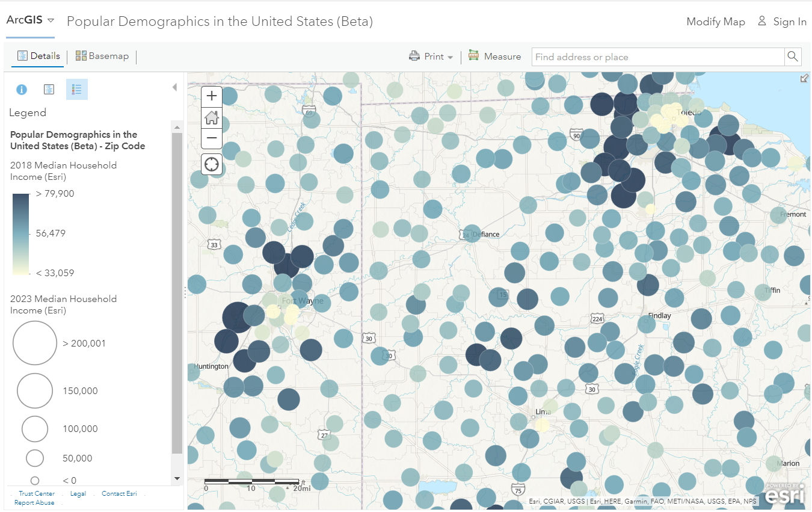Click the Route 33 highway shield
812x512 pixels.
click(214, 245)
